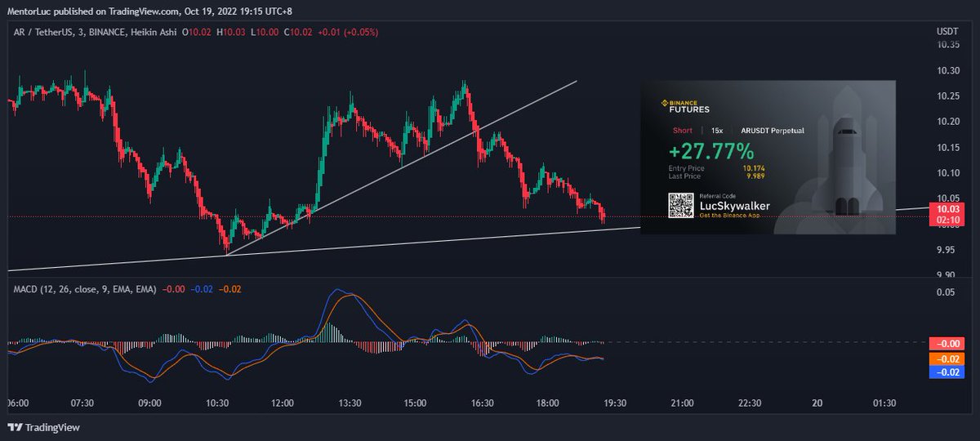Click the 0.05 MACD axis label
The image size is (980, 441).
(947, 292)
